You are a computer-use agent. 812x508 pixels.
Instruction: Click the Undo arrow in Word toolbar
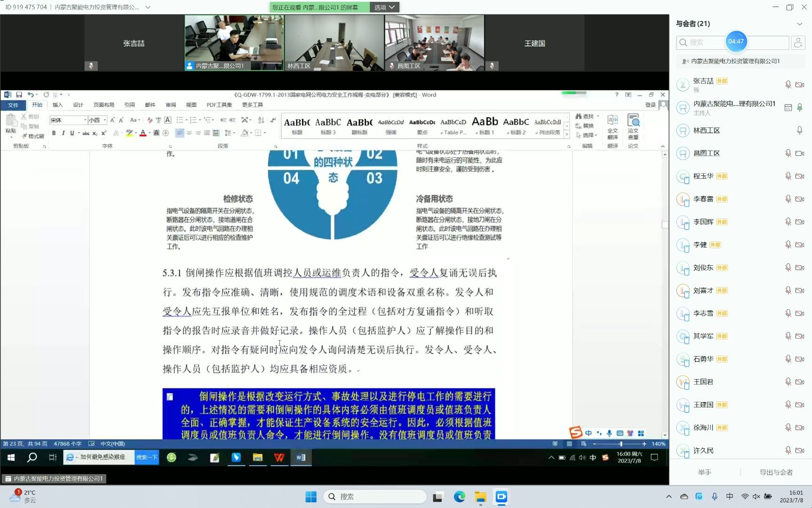(30, 95)
